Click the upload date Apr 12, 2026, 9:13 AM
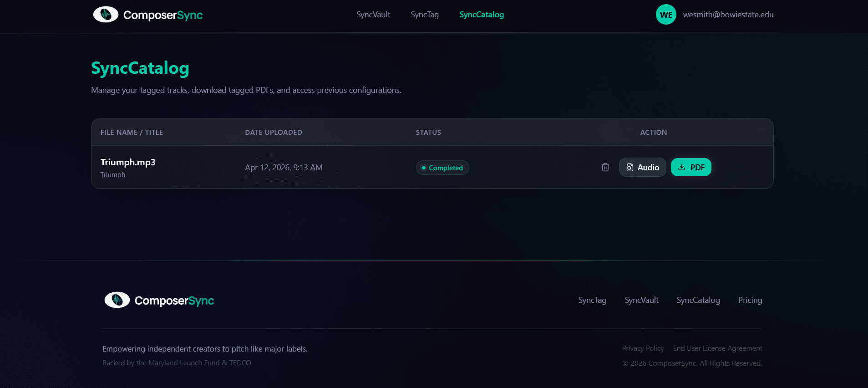868x388 pixels. (284, 168)
